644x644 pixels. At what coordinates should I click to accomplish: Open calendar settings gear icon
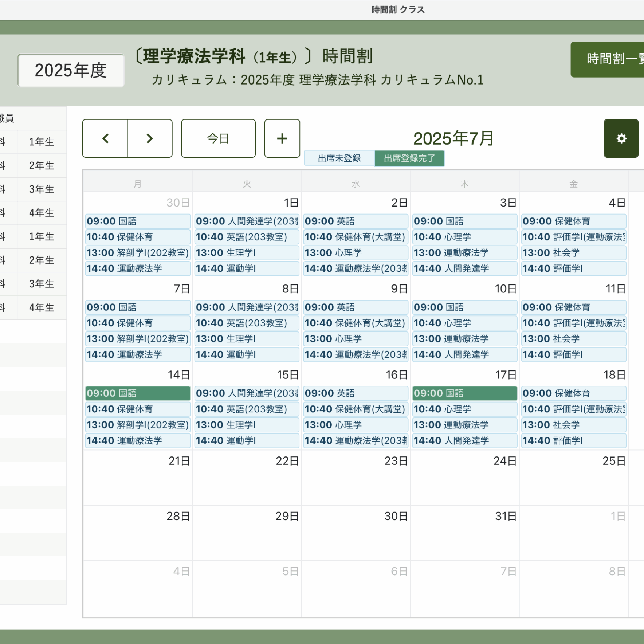click(621, 138)
